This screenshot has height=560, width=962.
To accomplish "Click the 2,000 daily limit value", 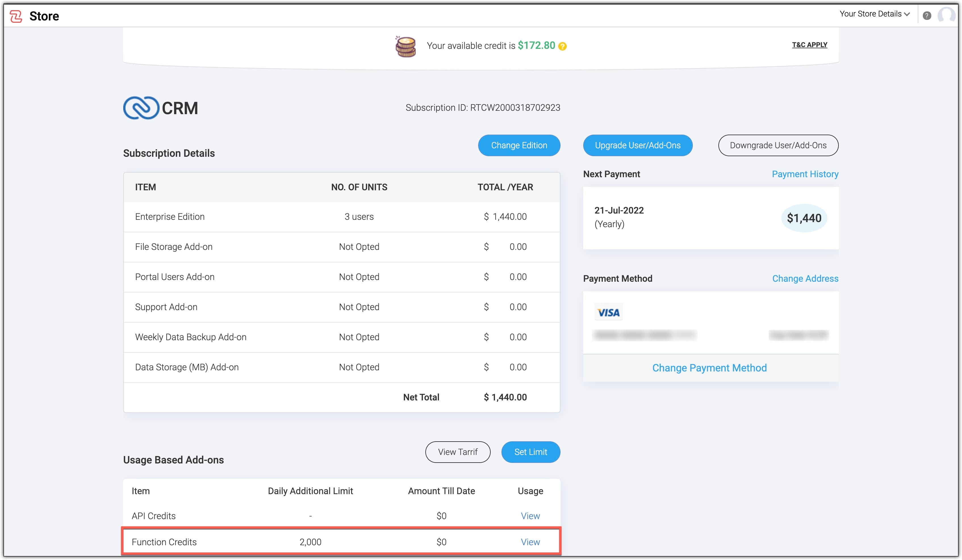I will (x=310, y=542).
